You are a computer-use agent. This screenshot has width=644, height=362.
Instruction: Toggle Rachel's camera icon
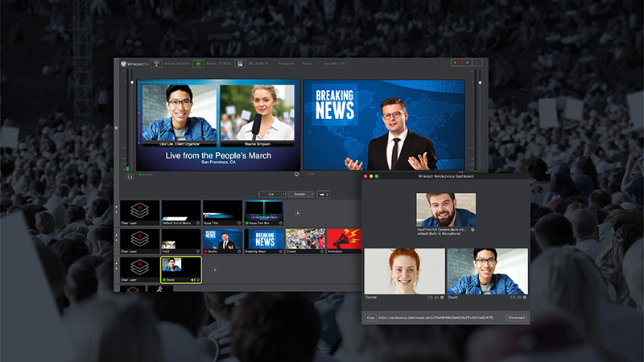[x=430, y=297]
